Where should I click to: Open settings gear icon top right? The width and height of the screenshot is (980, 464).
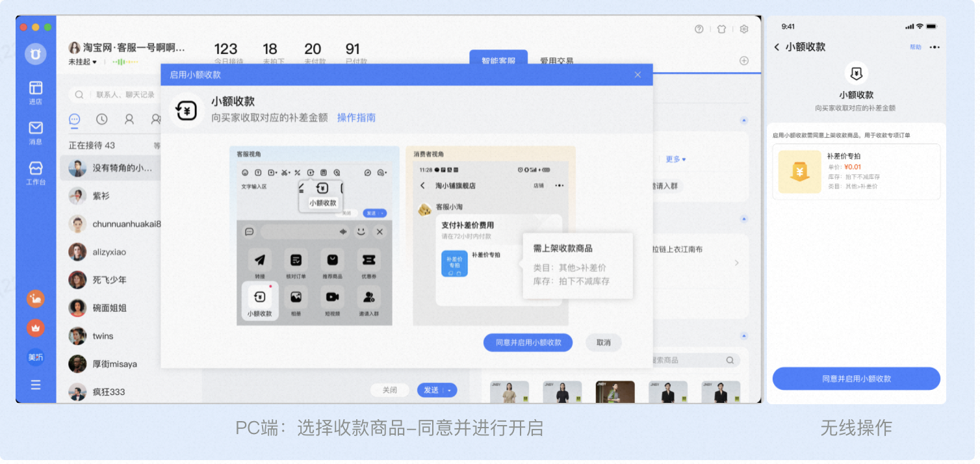744,29
